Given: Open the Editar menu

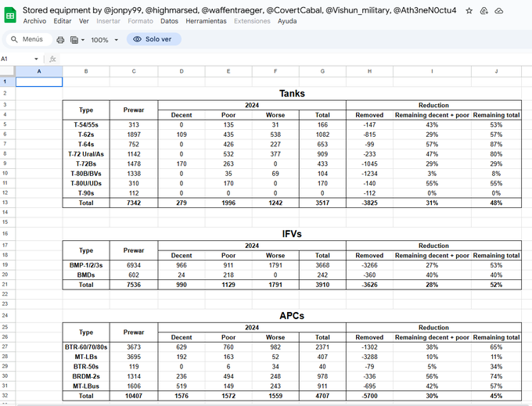Looking at the screenshot, I should tap(63, 21).
